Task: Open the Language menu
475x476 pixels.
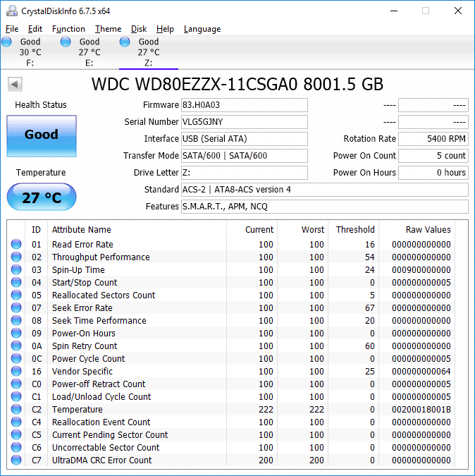Action: [x=202, y=29]
